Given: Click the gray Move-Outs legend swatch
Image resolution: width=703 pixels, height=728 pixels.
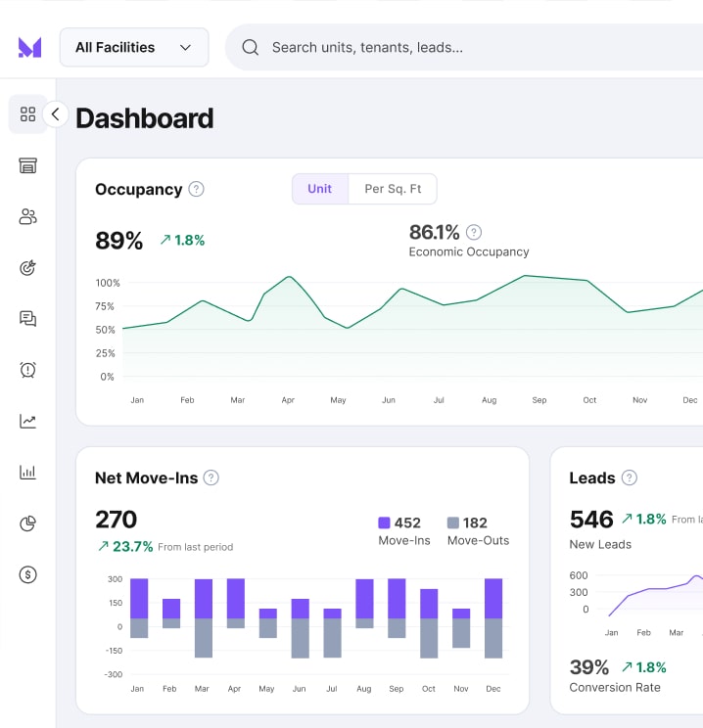Looking at the screenshot, I should (453, 523).
